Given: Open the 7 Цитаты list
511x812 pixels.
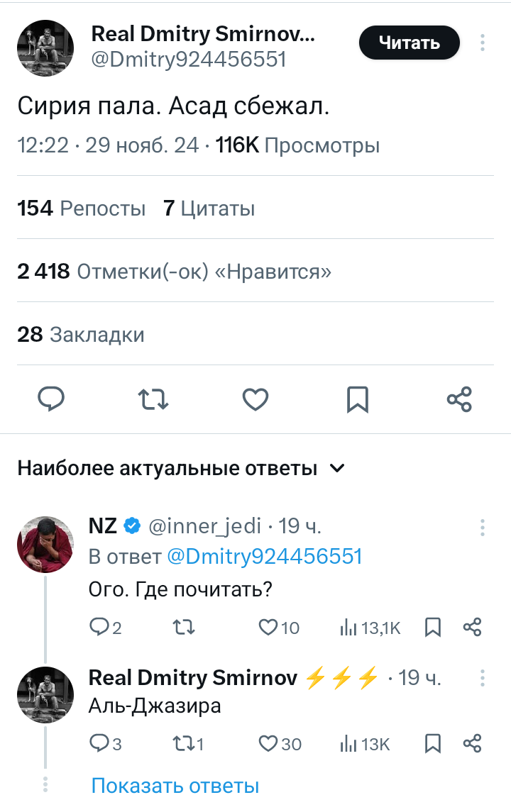Looking at the screenshot, I should (x=209, y=208).
